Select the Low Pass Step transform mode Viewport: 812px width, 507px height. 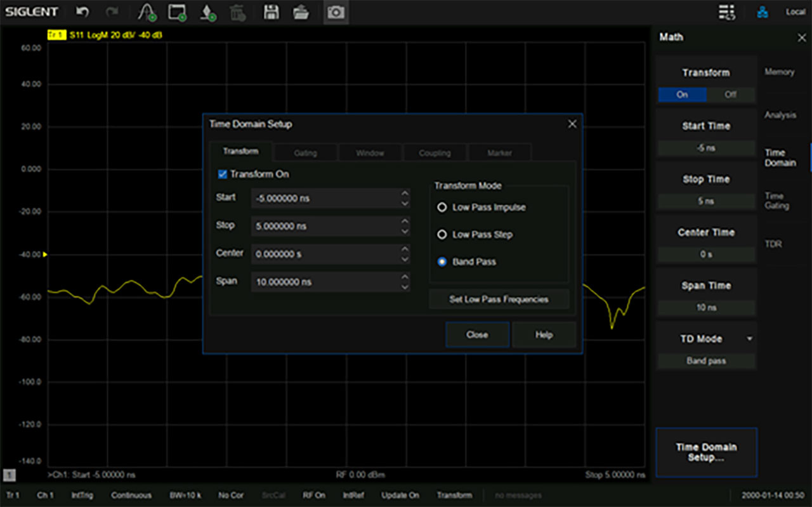click(x=442, y=234)
